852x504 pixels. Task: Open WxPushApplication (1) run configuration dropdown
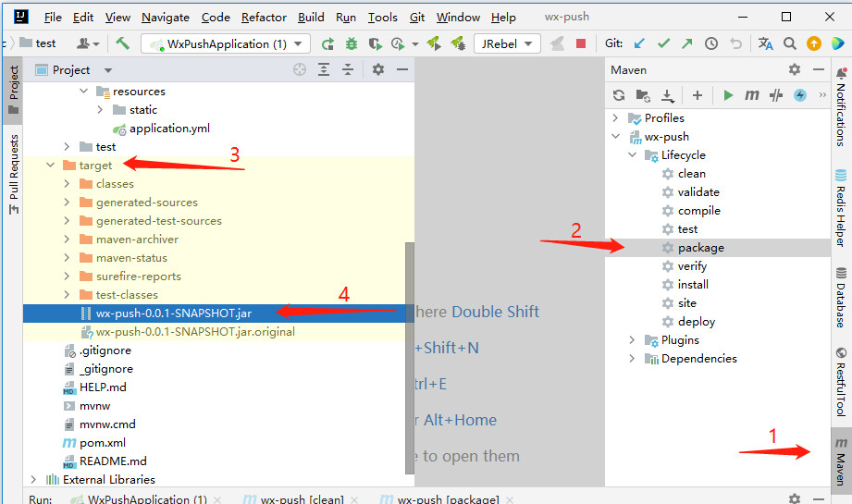(x=226, y=44)
